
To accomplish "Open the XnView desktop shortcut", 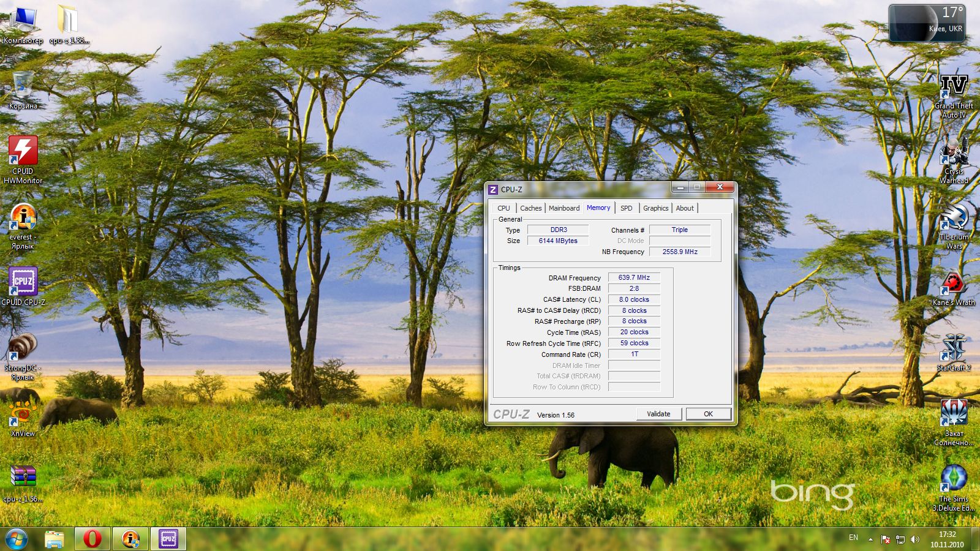I will [x=23, y=414].
